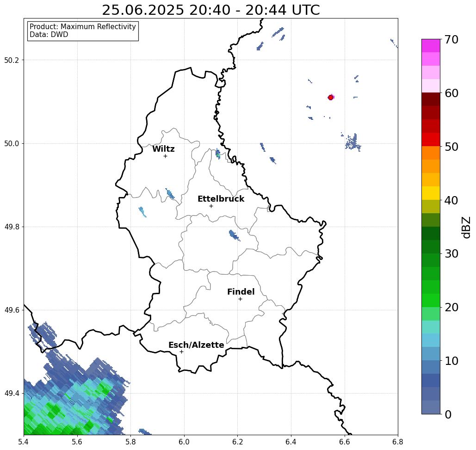Viewport: 476px width, 450px height.
Task: Click the 70 dBZ colorbar label
Action: 451,39
